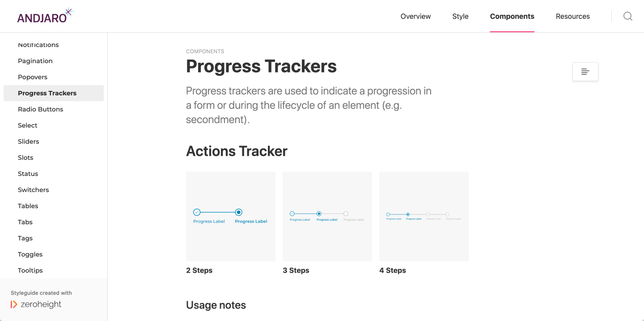Go to the Resources section
Screen dimensions: 644x321
573,16
